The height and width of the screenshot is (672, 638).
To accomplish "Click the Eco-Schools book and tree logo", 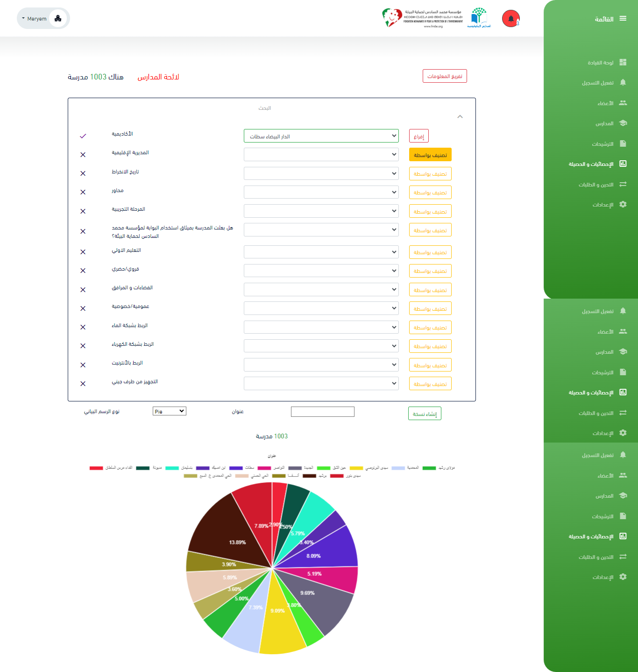I will (x=479, y=17).
